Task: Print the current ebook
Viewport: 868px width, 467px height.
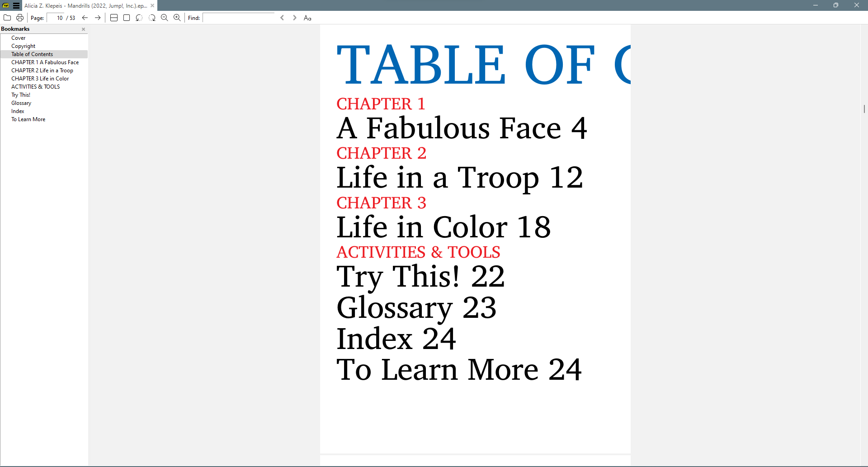Action: (x=20, y=18)
